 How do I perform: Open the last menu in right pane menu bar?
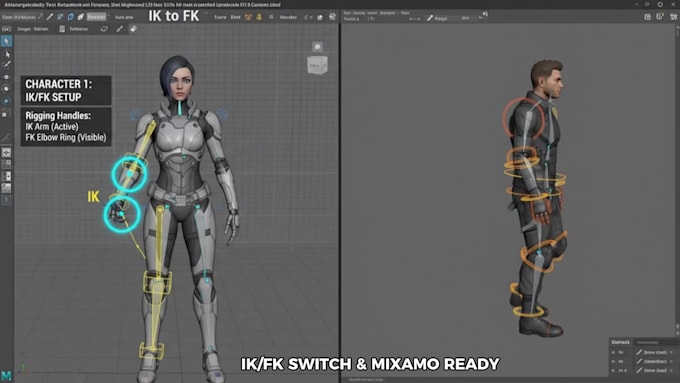point(405,13)
